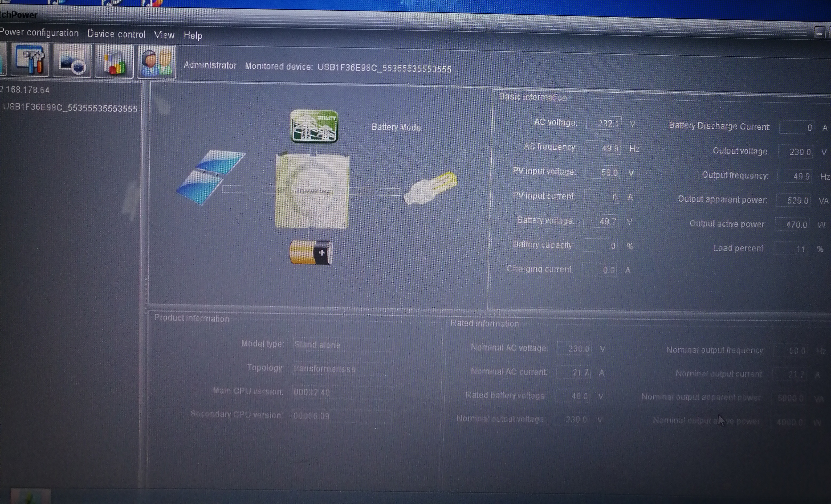
Task: Select device USB1F36E98C in the tree
Action: [x=70, y=108]
